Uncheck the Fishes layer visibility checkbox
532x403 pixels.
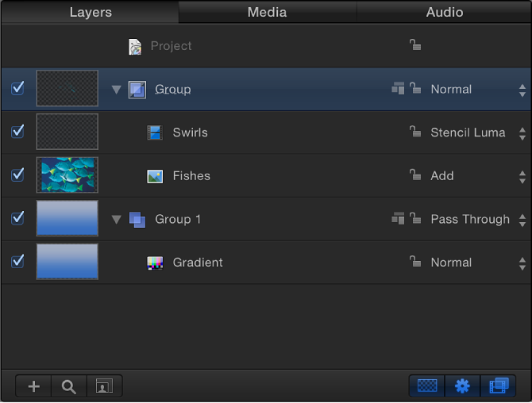pos(17,175)
